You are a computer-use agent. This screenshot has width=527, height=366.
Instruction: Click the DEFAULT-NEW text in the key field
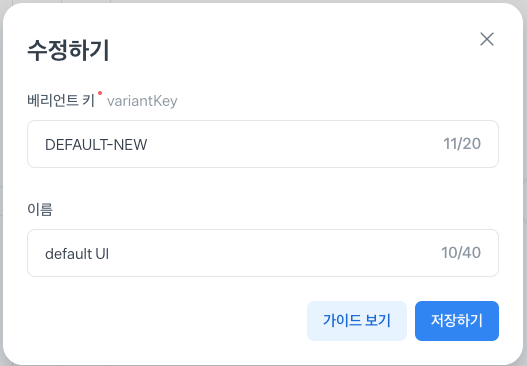(96, 145)
